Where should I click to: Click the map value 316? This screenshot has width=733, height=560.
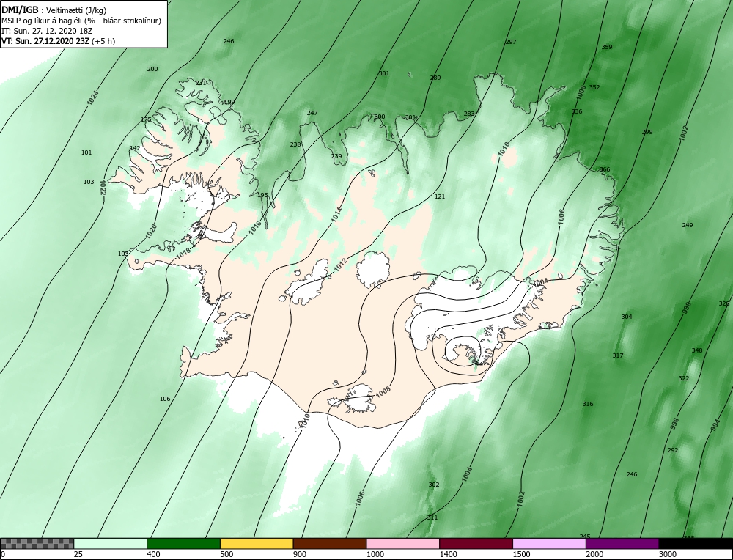tap(588, 404)
